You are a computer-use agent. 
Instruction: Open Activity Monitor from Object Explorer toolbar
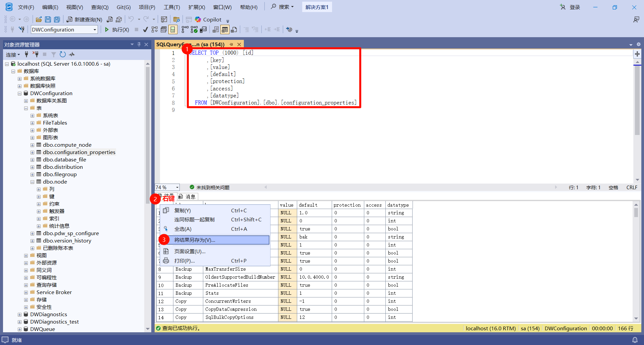pyautogui.click(x=72, y=54)
